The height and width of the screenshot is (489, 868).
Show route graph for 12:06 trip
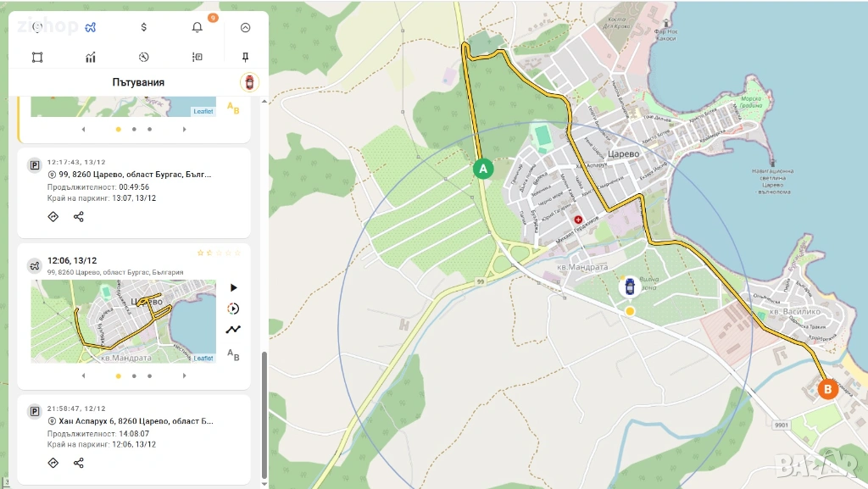coord(233,330)
